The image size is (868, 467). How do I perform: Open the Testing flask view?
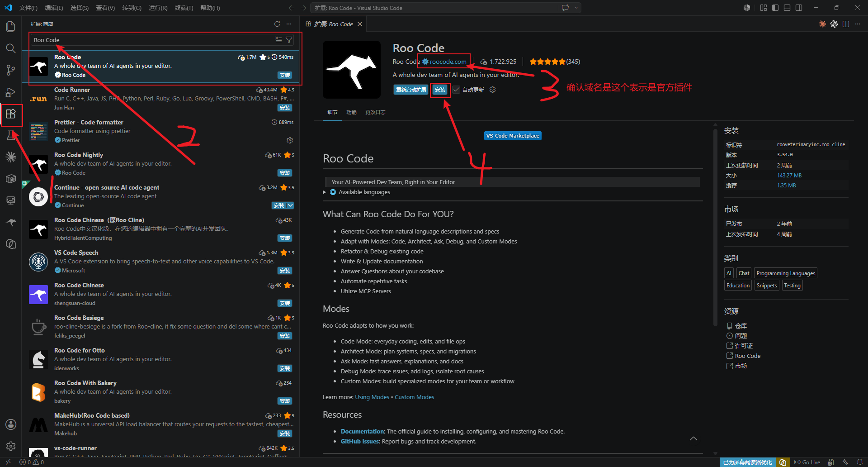pos(11,135)
